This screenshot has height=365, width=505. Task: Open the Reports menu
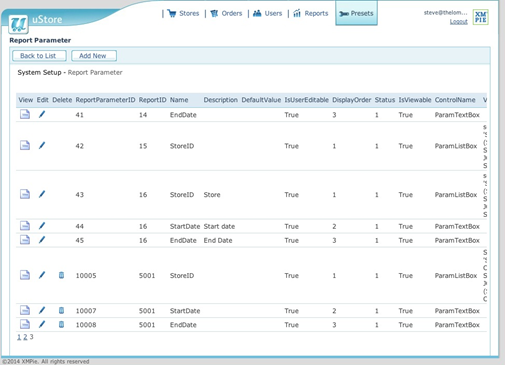(311, 13)
